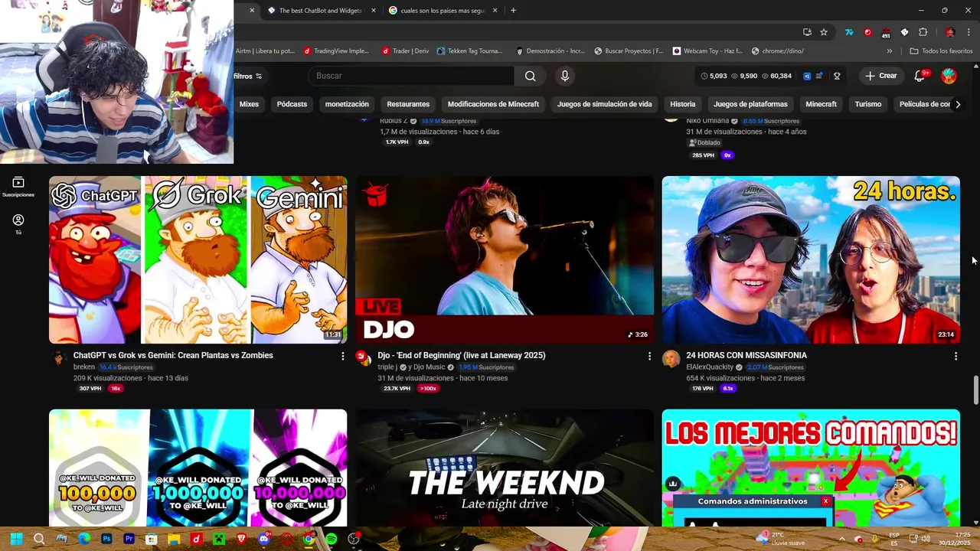Open the 24 horas thumbnail with two people

click(x=811, y=260)
